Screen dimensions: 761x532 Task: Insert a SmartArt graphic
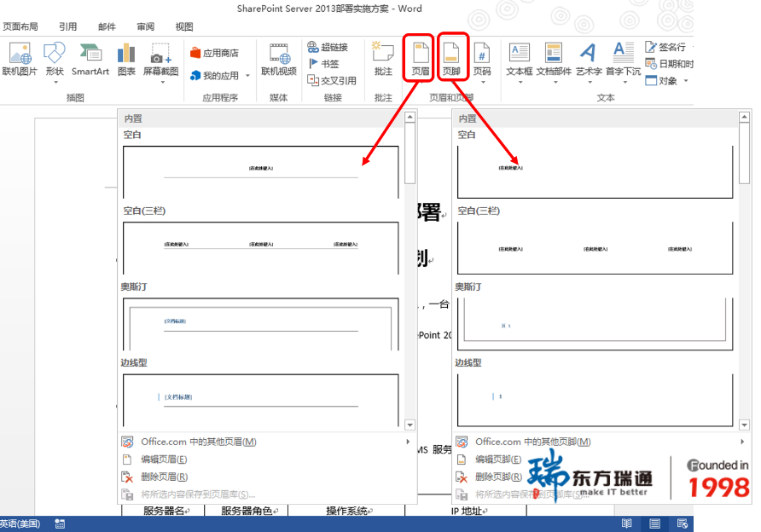tap(90, 59)
